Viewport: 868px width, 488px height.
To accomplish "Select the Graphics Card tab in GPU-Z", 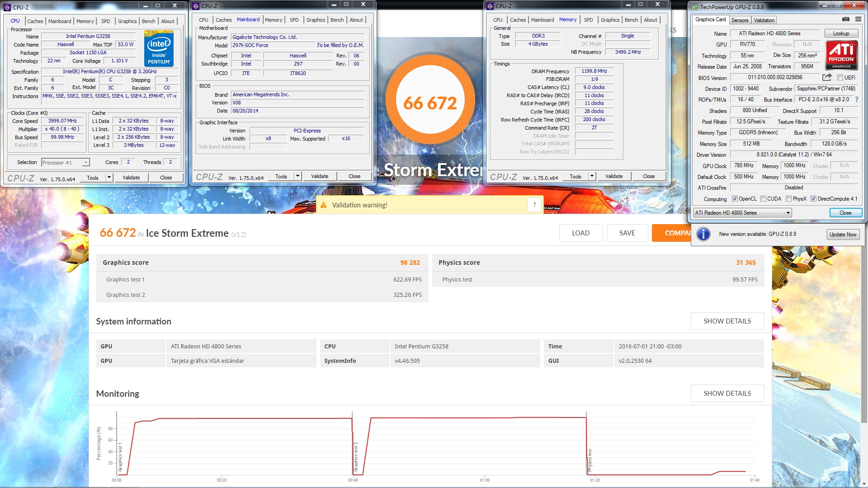I will [x=710, y=19].
